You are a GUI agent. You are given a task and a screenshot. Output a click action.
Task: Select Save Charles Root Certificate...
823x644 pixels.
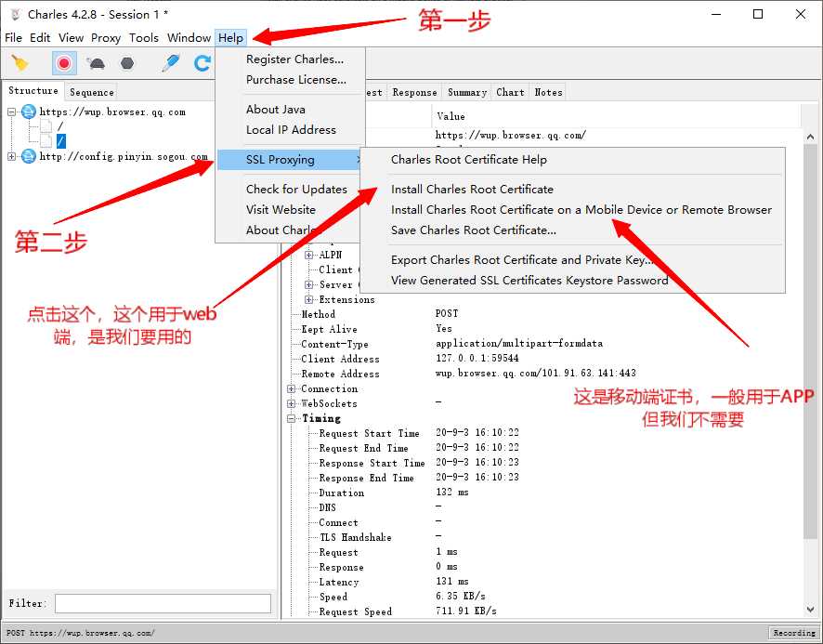572,230
